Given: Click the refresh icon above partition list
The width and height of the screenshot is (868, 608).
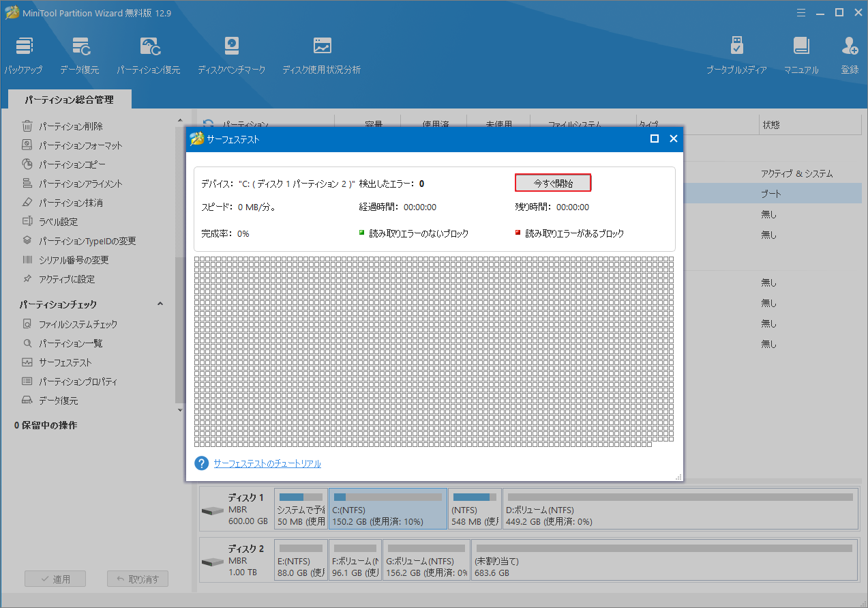Looking at the screenshot, I should [209, 124].
